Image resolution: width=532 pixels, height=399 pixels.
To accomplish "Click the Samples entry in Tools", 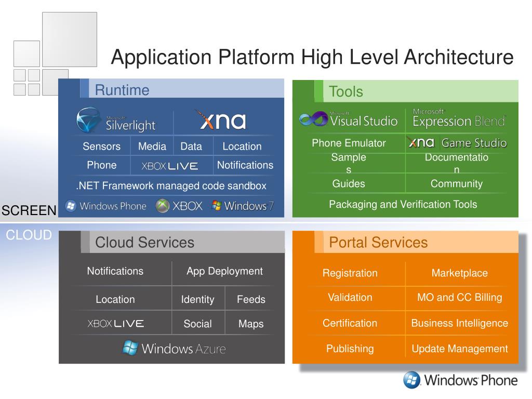I will 349,163.
